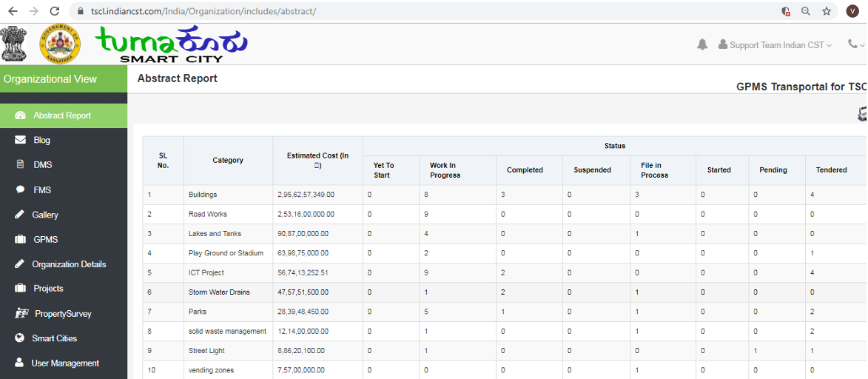
Task: Click the browser reload icon
Action: [54, 11]
